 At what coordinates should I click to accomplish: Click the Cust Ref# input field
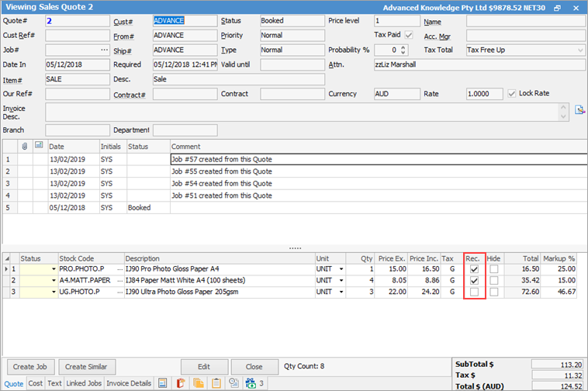[77, 35]
